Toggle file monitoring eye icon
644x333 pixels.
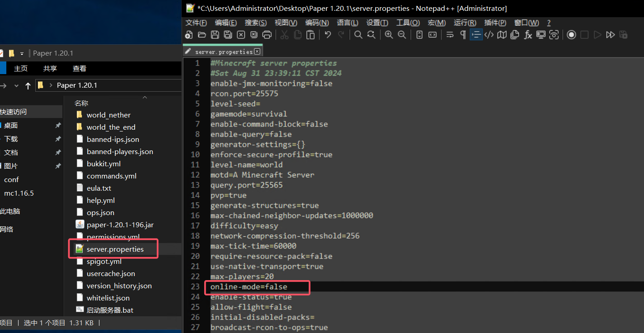554,35
